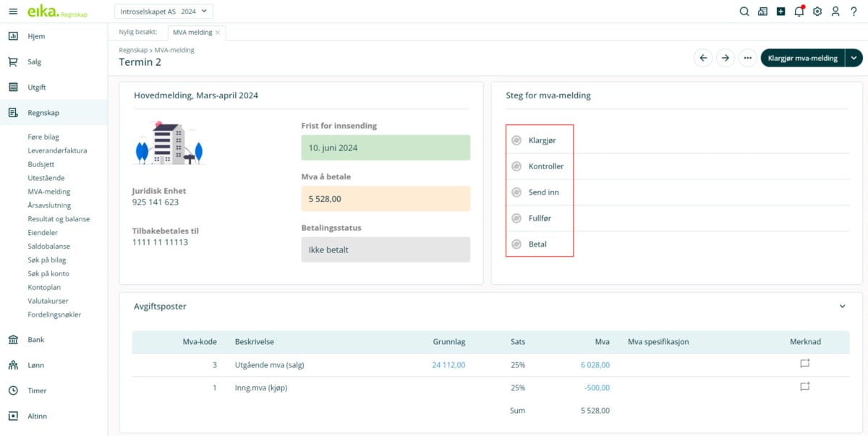The height and width of the screenshot is (436, 868).
Task: Close the MVA melding tab
Action: (218, 33)
